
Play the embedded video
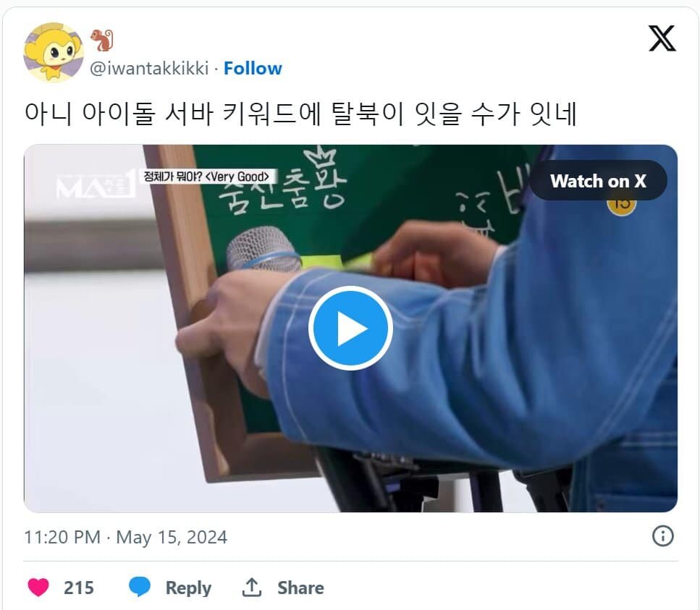350,328
